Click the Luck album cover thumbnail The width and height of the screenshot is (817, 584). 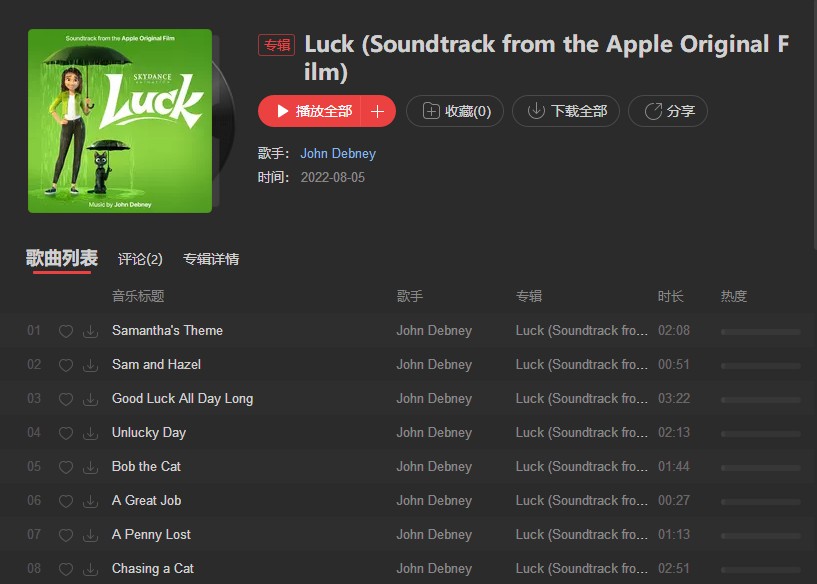(120, 121)
